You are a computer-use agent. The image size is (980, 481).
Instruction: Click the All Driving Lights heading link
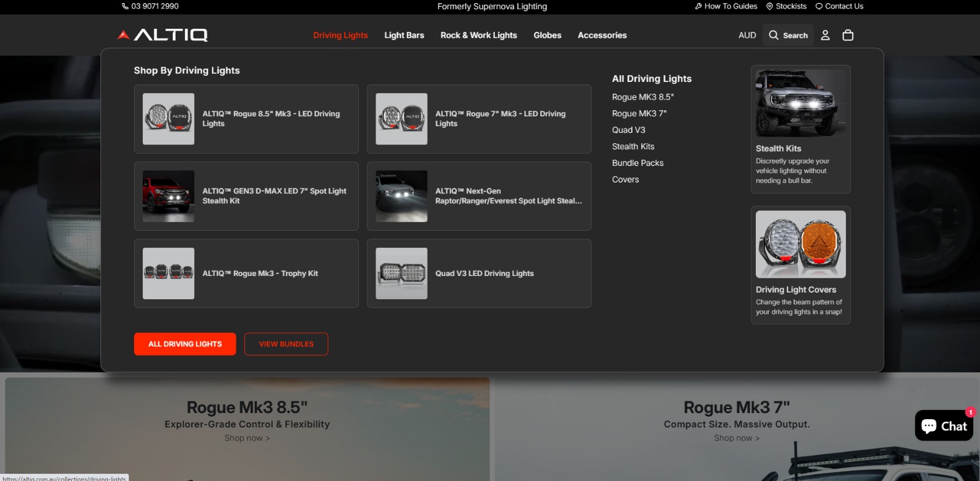coord(652,78)
